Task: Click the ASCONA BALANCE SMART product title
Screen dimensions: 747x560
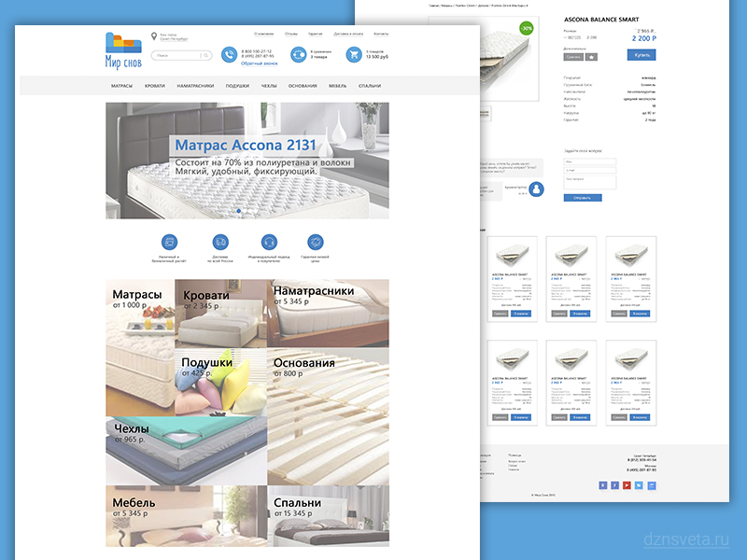Action: pyautogui.click(x=601, y=20)
